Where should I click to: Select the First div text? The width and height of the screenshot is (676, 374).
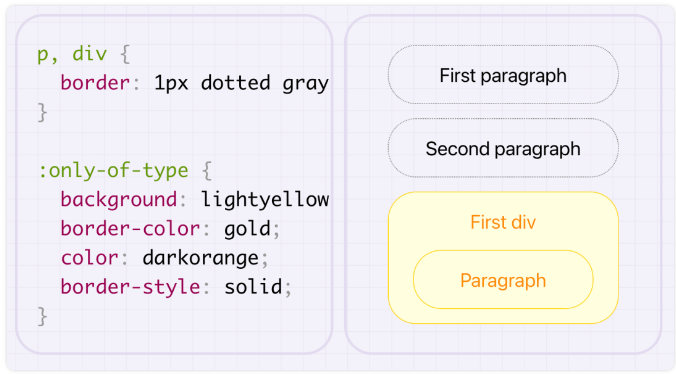coord(503,222)
